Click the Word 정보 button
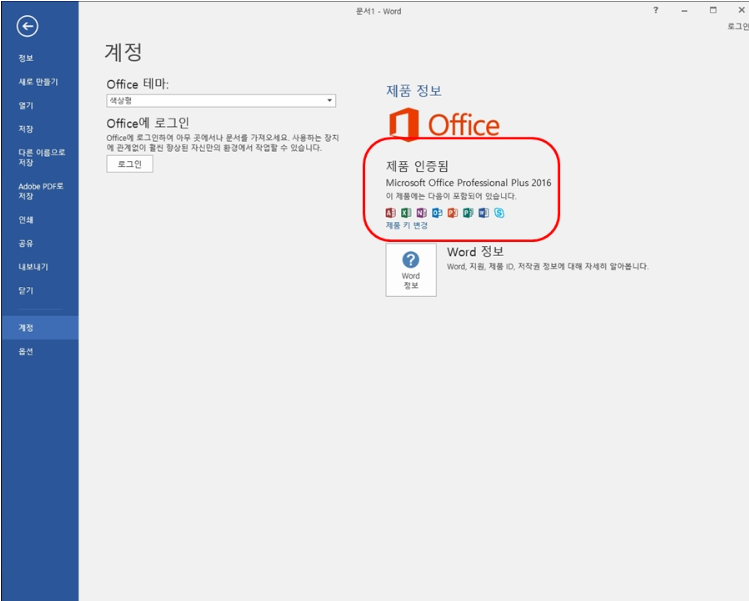 tap(411, 270)
